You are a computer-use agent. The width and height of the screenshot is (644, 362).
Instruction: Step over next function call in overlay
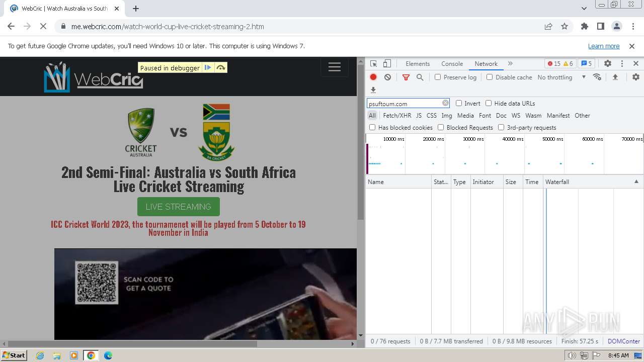pos(220,68)
